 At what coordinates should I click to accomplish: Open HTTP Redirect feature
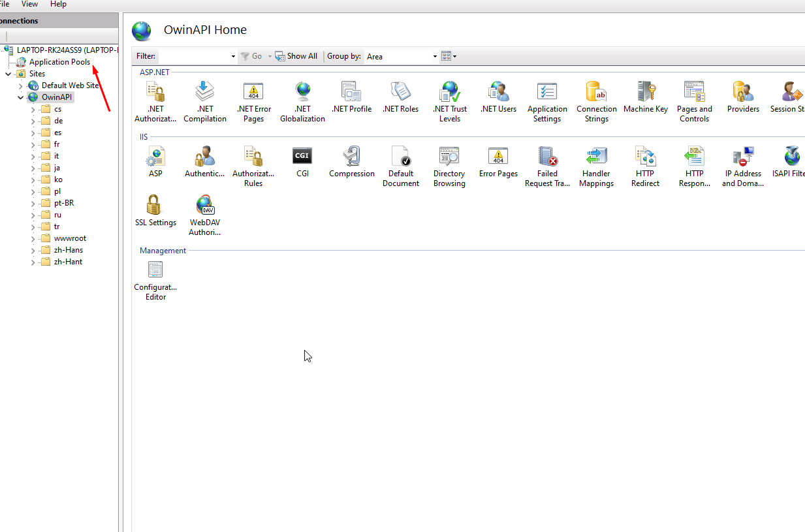click(x=645, y=166)
